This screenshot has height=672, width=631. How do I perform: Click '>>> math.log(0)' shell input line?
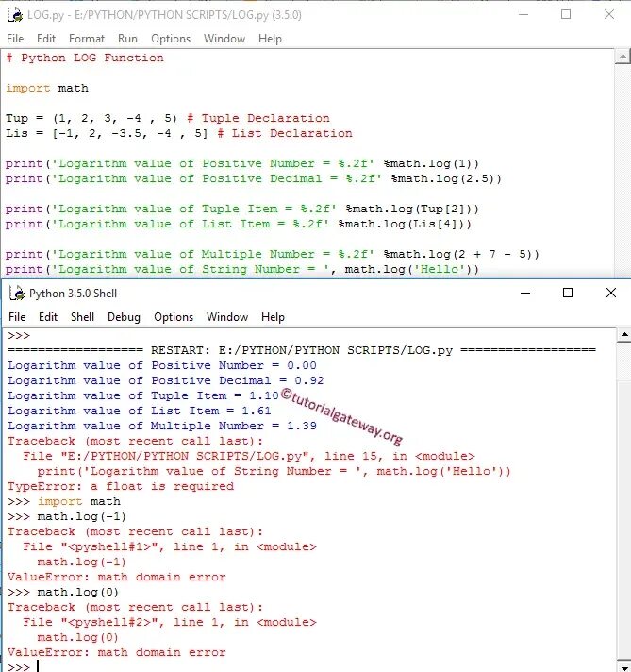pyautogui.click(x=63, y=592)
